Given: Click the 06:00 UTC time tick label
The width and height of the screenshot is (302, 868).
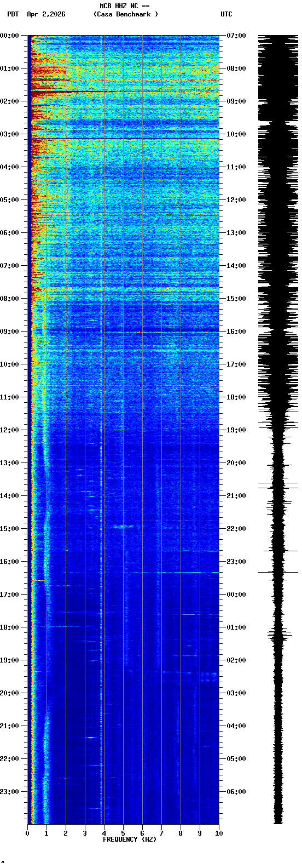Looking at the screenshot, I should coord(236,792).
